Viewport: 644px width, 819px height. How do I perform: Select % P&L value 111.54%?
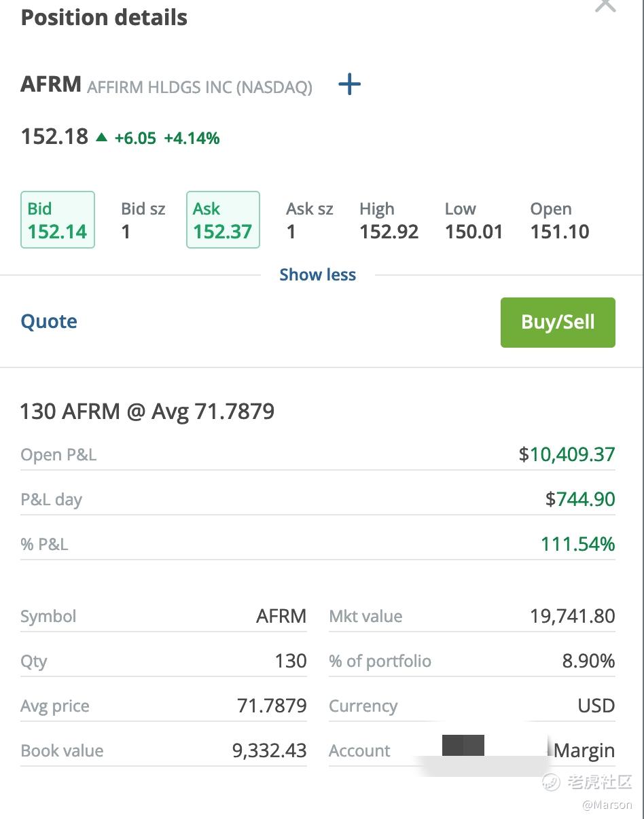[x=578, y=544]
